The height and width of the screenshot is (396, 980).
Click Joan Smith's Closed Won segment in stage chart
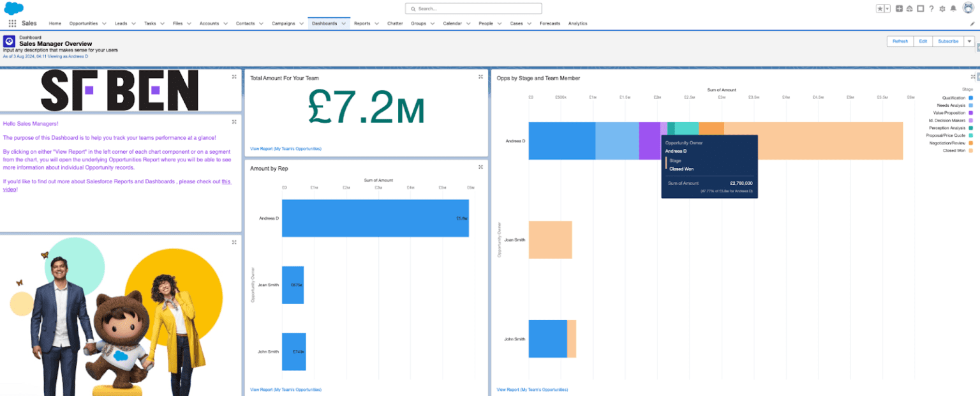(x=550, y=240)
